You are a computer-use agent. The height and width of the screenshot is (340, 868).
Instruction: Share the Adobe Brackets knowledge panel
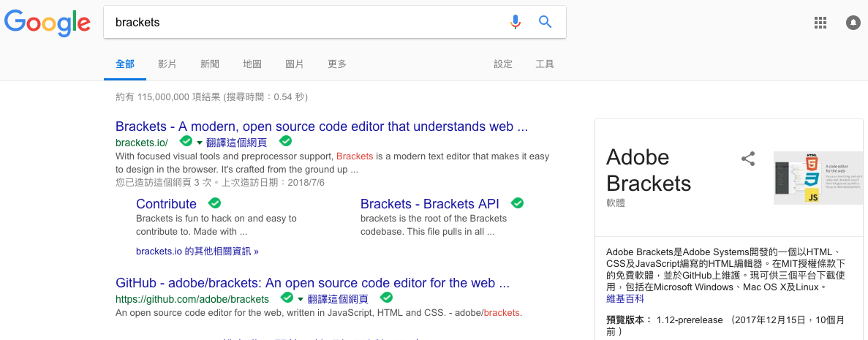point(748,159)
